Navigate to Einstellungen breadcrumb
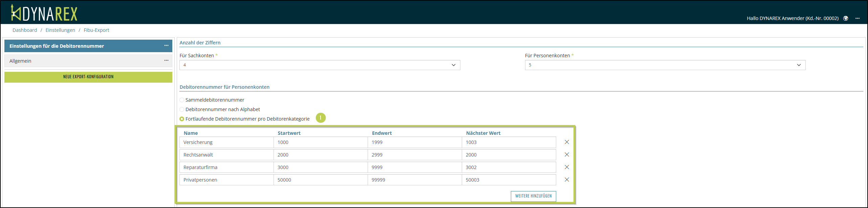 point(60,30)
